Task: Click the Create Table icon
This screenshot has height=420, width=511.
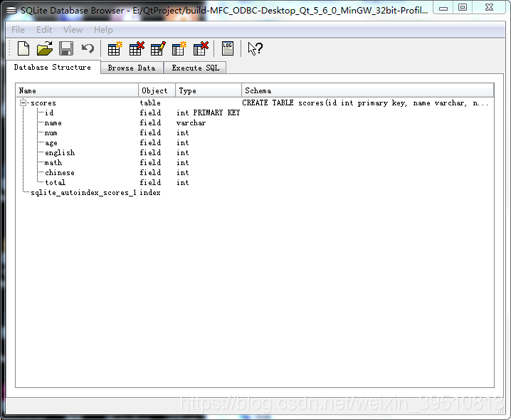Action: 115,48
